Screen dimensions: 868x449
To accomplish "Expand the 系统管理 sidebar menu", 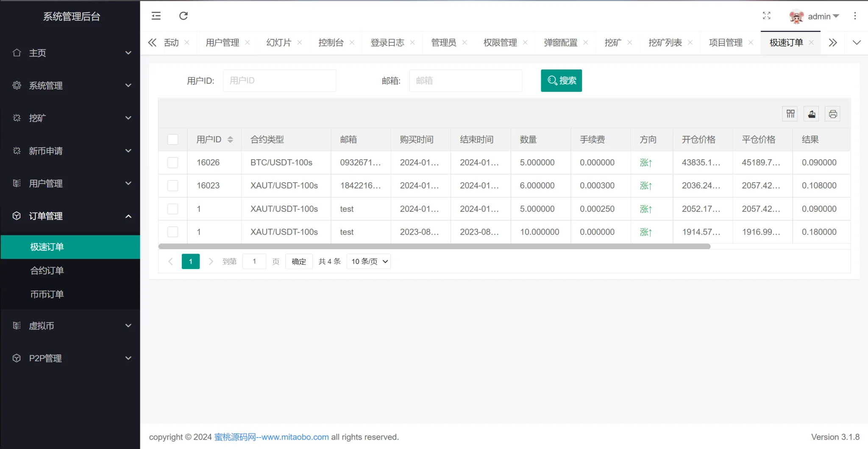I will pyautogui.click(x=70, y=86).
